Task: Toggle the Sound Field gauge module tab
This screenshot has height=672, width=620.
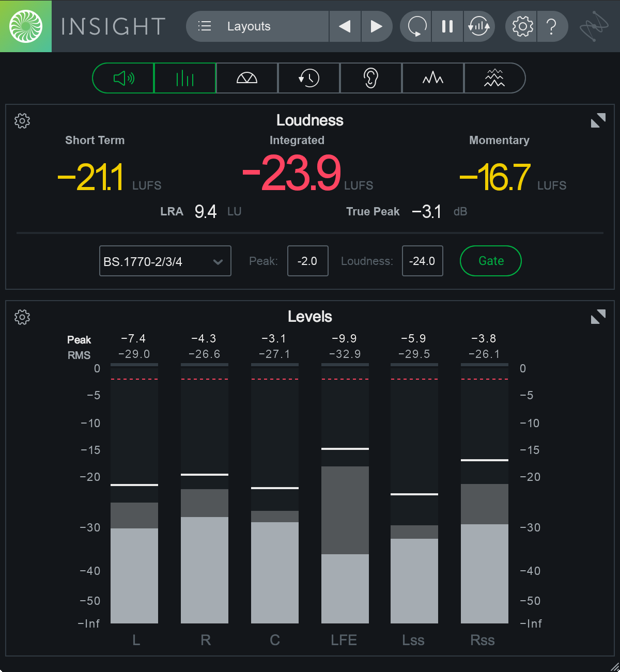Action: (x=247, y=79)
